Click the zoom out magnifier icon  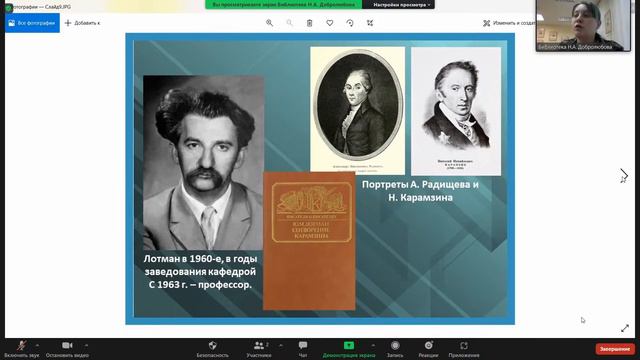289,23
